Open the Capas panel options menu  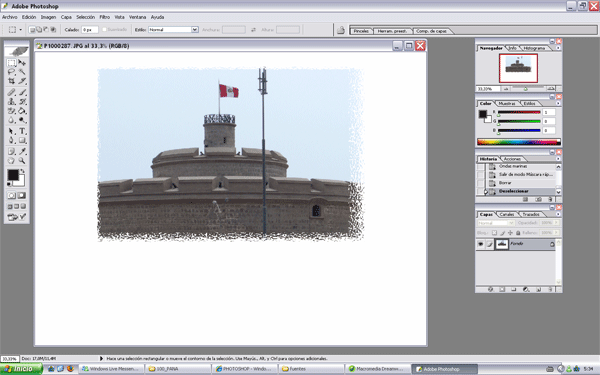click(x=558, y=214)
